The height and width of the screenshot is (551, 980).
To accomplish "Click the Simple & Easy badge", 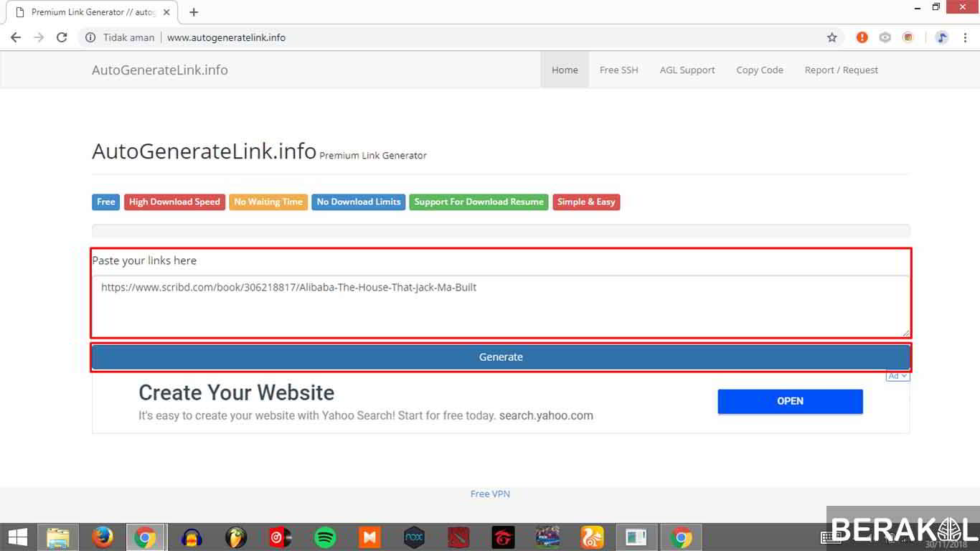I will [586, 202].
